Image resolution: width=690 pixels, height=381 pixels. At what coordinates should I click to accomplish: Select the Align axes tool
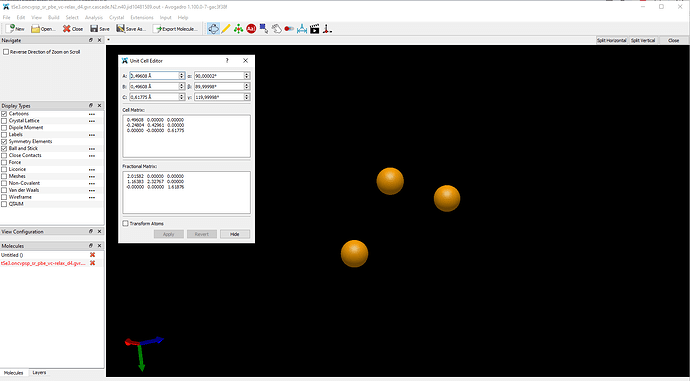327,29
